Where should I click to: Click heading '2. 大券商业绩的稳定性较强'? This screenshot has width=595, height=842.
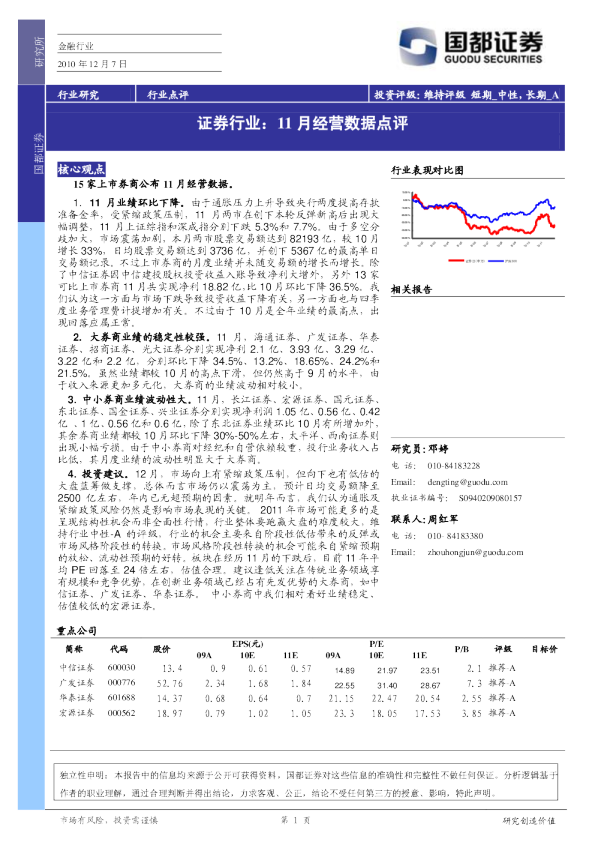pos(142,337)
